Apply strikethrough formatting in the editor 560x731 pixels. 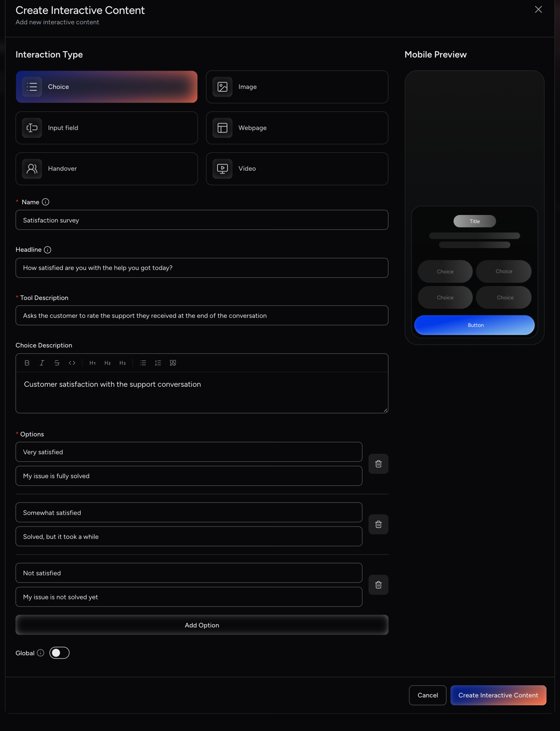coord(57,363)
